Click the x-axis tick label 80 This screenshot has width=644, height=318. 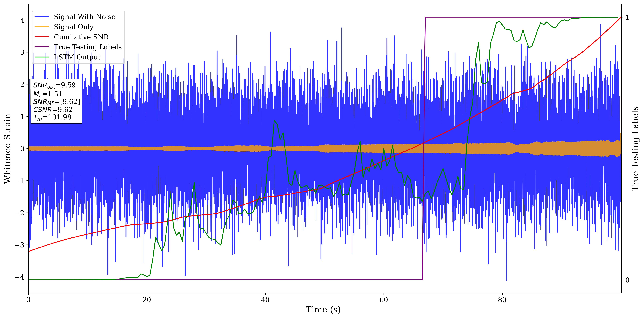click(x=502, y=300)
